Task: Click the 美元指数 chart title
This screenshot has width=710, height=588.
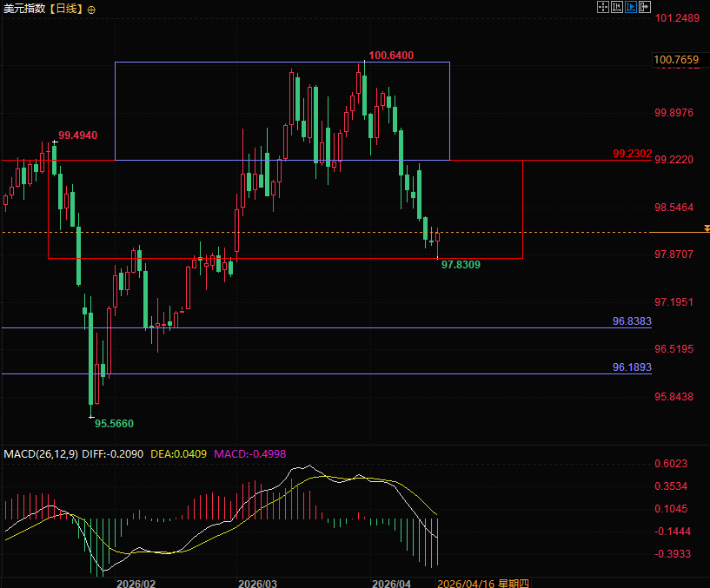Action: pyautogui.click(x=25, y=9)
